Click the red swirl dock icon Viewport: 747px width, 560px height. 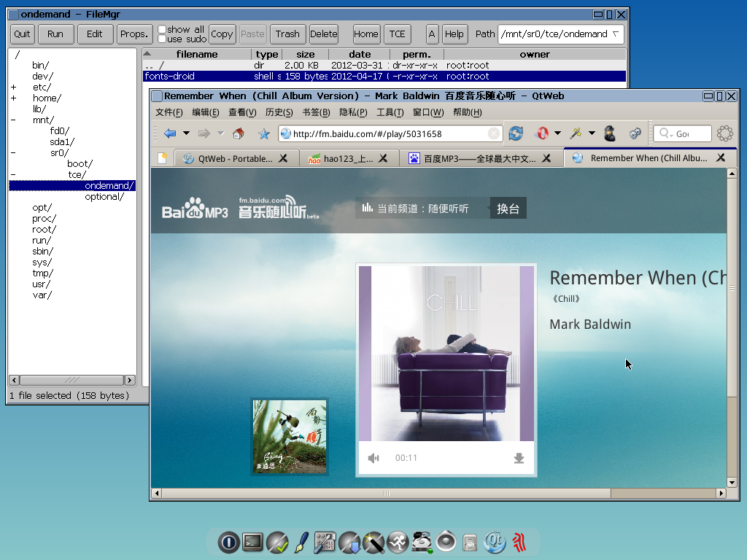coord(519,542)
